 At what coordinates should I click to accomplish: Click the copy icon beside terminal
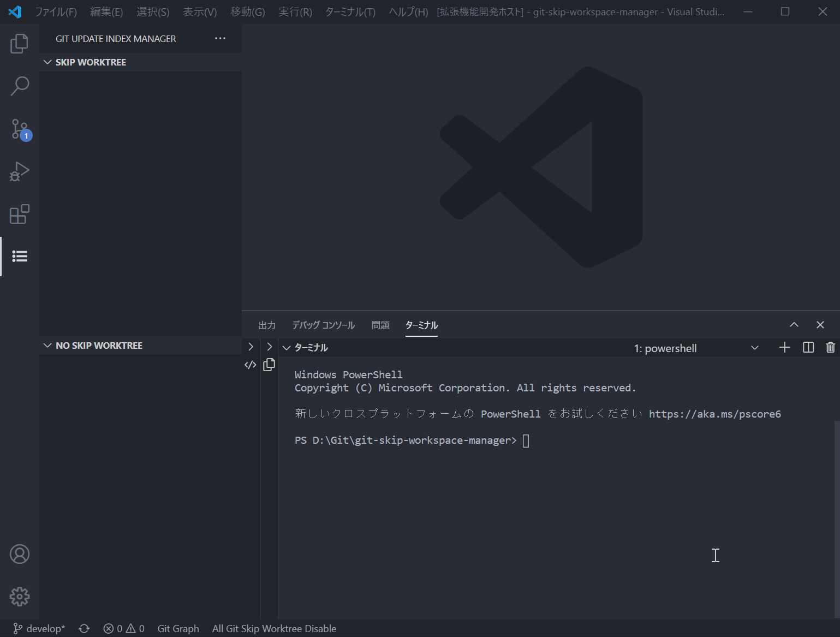[269, 365]
